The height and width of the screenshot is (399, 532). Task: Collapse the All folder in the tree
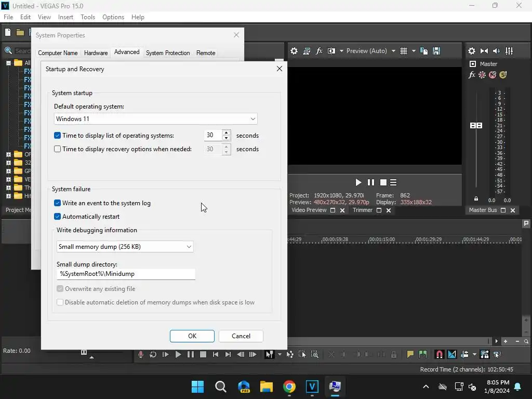pyautogui.click(x=8, y=63)
